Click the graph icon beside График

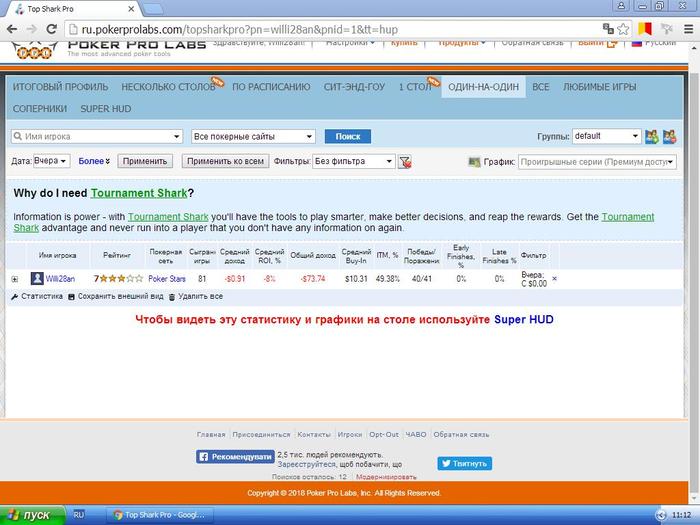475,162
